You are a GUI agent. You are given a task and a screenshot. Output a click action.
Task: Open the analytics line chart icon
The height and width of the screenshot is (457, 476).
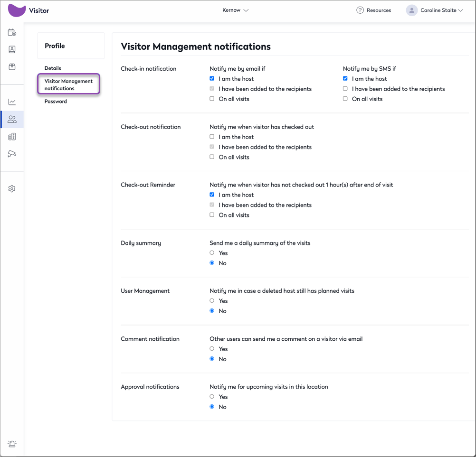click(12, 102)
